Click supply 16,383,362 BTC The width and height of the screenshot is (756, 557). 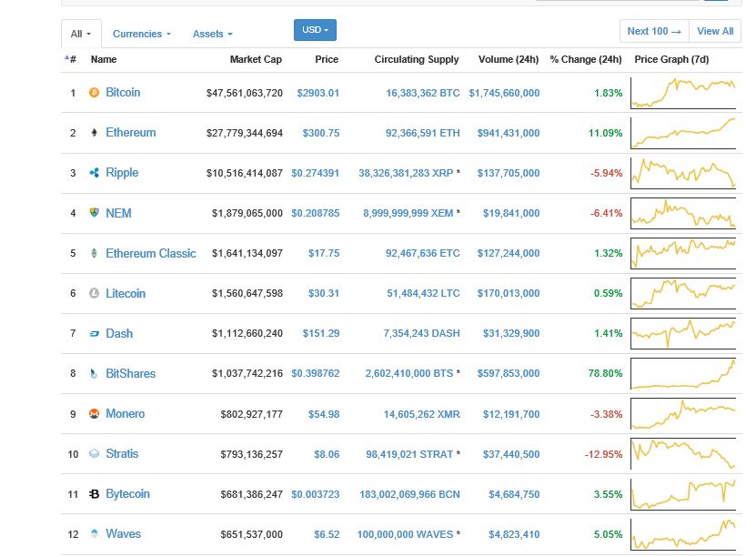(423, 93)
